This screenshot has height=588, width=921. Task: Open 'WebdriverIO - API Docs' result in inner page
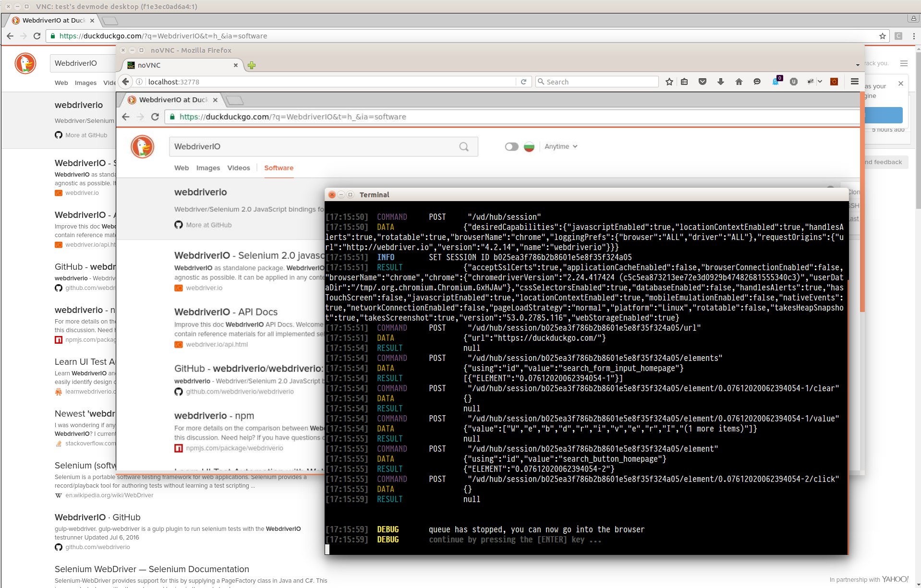(226, 312)
